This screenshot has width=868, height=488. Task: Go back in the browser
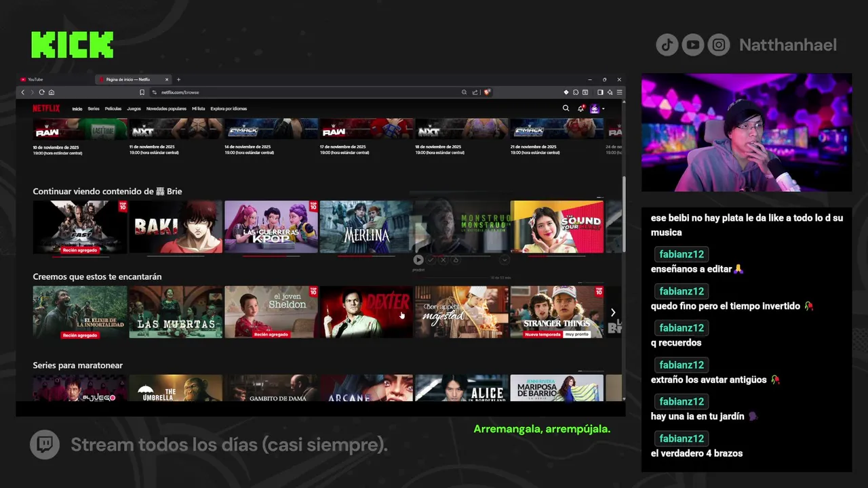[22, 92]
